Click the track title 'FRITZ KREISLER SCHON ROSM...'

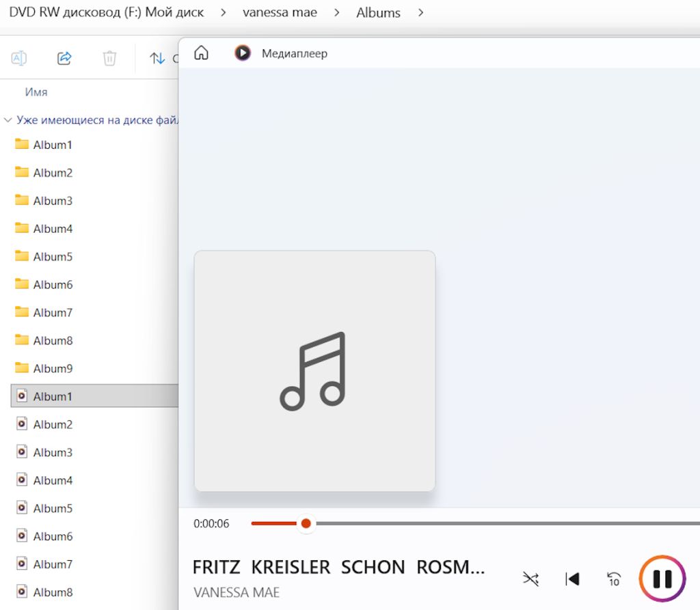point(339,567)
